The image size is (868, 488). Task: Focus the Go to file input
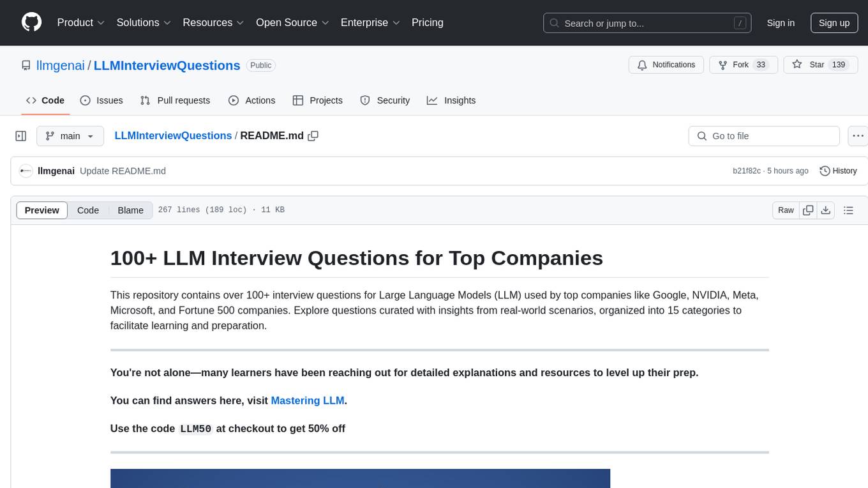coord(764,136)
